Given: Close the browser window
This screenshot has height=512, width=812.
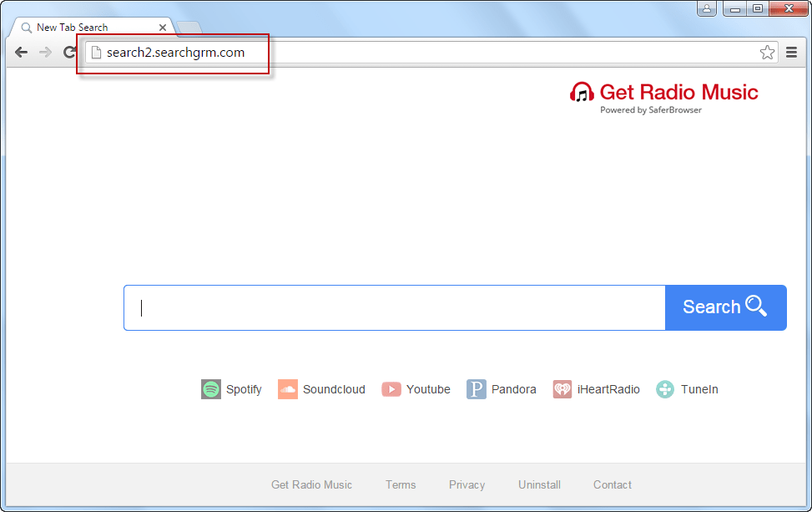Looking at the screenshot, I should [789, 8].
